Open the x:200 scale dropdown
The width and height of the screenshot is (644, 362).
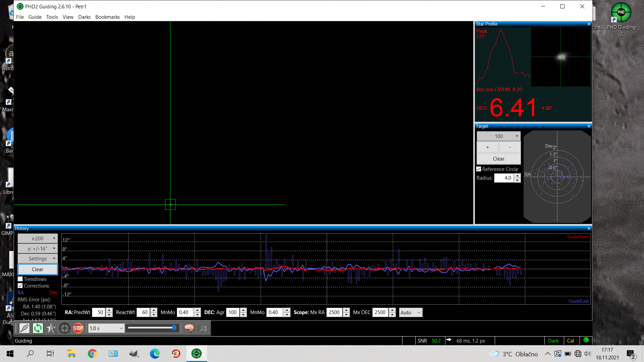pyautogui.click(x=38, y=239)
